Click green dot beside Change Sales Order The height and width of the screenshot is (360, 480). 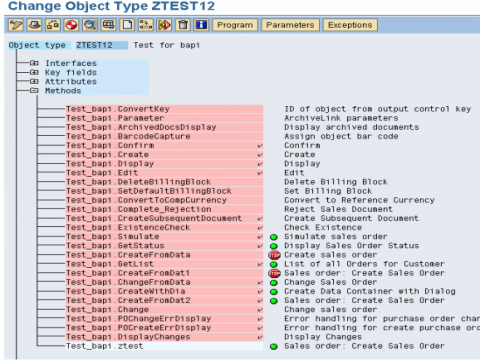click(x=274, y=283)
